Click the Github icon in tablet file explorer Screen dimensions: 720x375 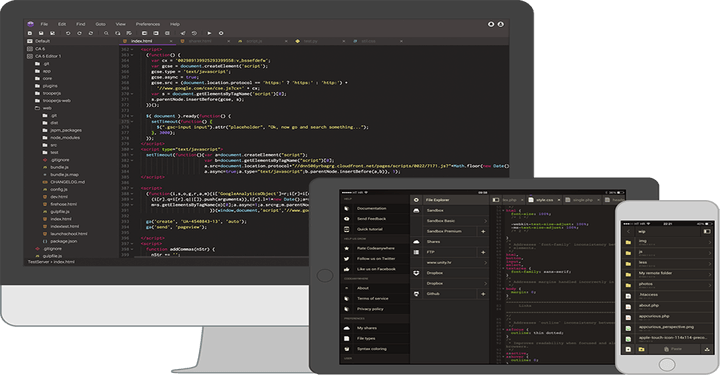coord(416,294)
